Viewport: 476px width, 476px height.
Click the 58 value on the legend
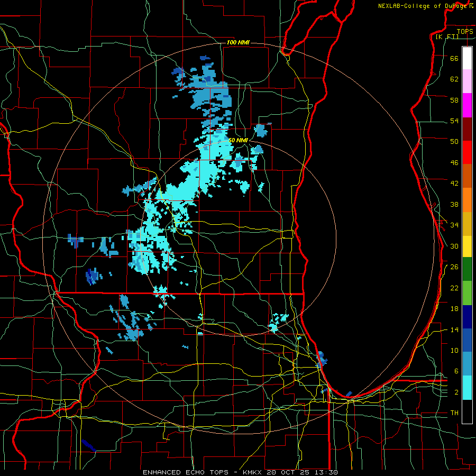(x=454, y=100)
